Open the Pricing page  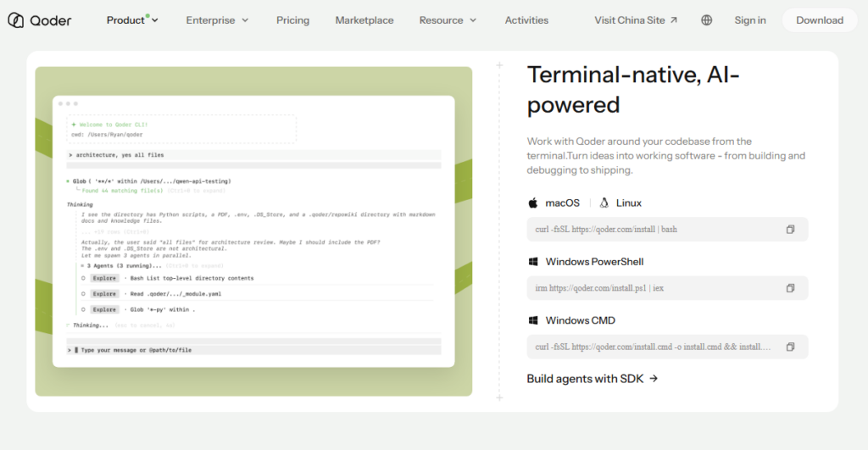[292, 20]
